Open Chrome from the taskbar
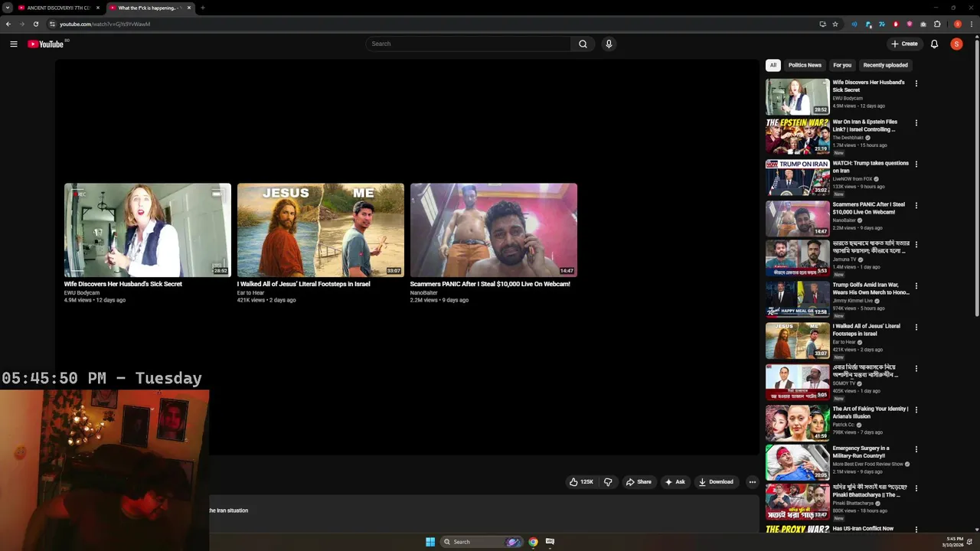This screenshot has height=551, width=980. [x=533, y=542]
